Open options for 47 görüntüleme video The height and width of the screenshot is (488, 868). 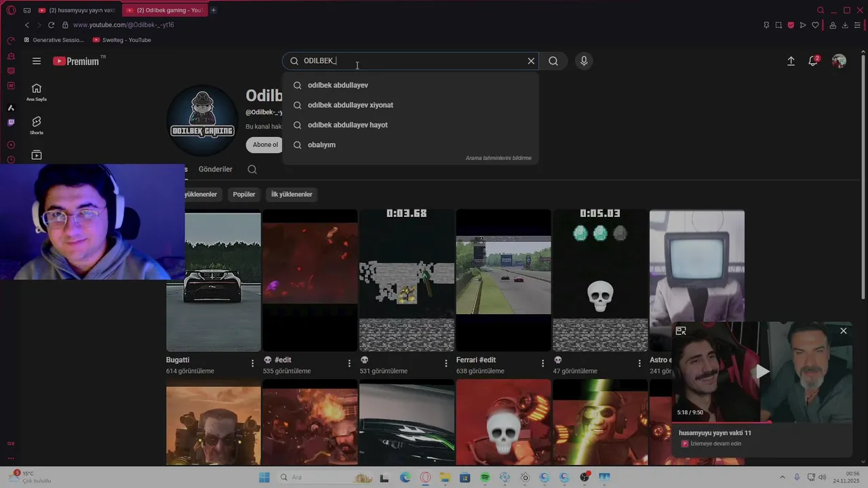click(639, 363)
